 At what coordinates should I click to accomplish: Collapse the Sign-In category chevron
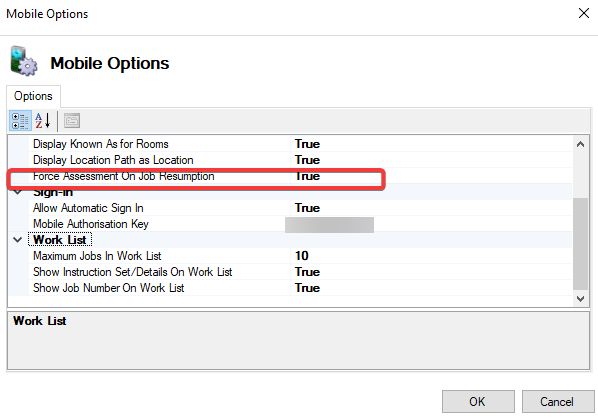[18, 192]
